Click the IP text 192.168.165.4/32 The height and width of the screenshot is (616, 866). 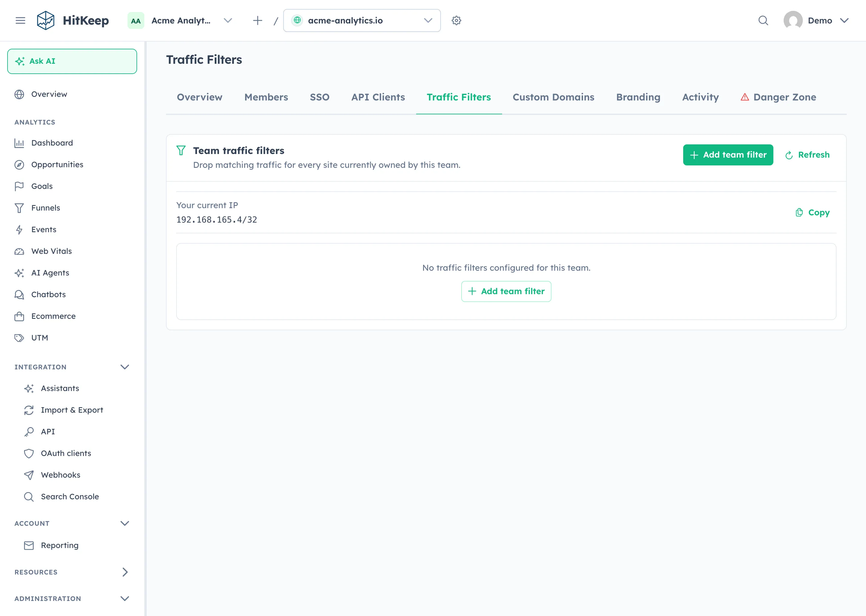[x=216, y=220]
